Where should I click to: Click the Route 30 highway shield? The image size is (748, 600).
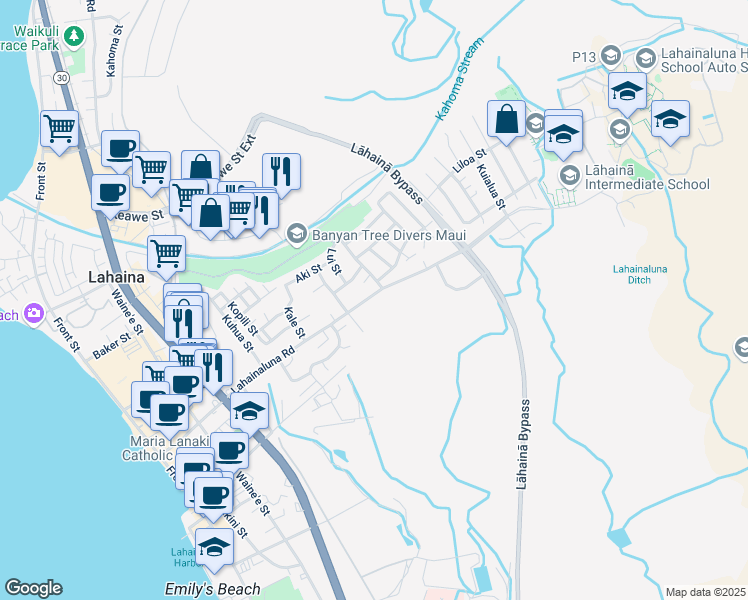coord(62,78)
